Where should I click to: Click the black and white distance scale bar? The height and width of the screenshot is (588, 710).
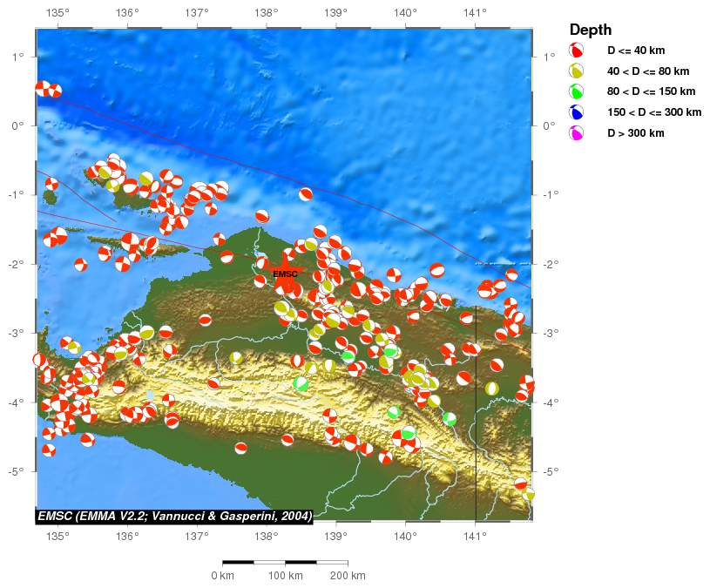pos(285,563)
